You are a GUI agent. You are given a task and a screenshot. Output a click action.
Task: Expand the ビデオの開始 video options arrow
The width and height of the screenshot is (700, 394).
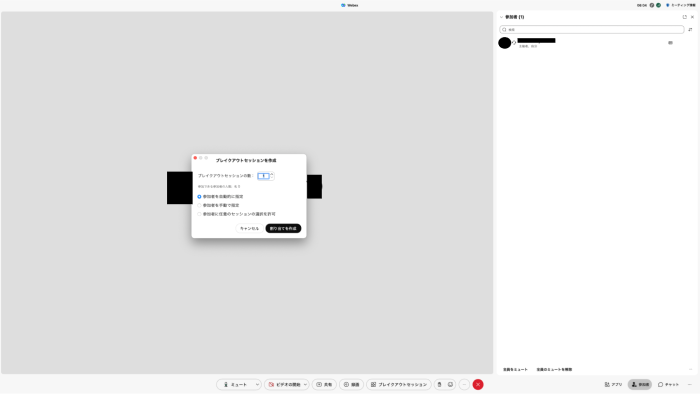tap(305, 384)
